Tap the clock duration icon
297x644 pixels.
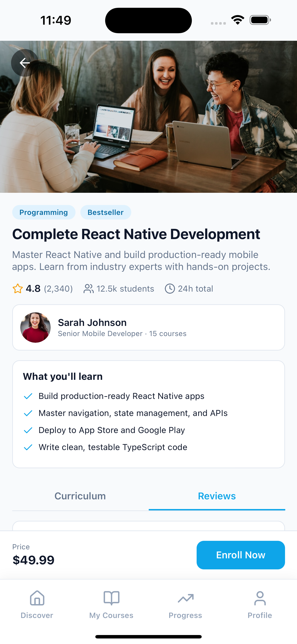click(x=170, y=289)
